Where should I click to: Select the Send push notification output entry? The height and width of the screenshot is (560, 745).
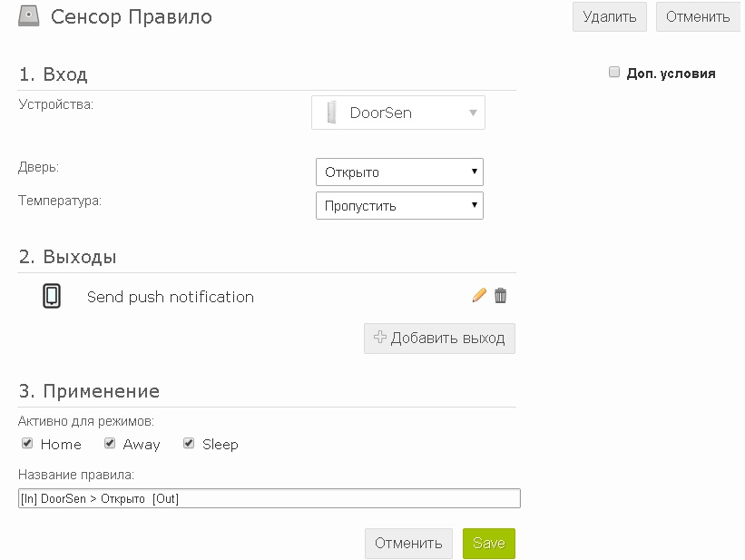click(170, 297)
